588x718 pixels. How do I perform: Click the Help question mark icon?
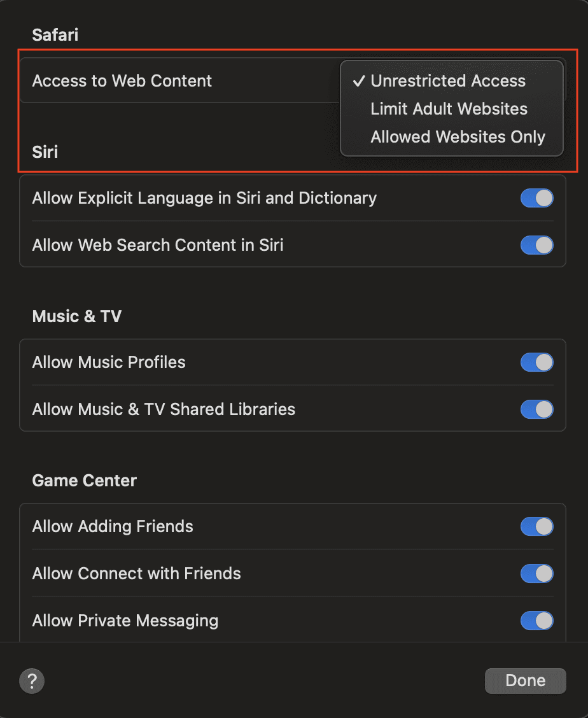pos(32,680)
